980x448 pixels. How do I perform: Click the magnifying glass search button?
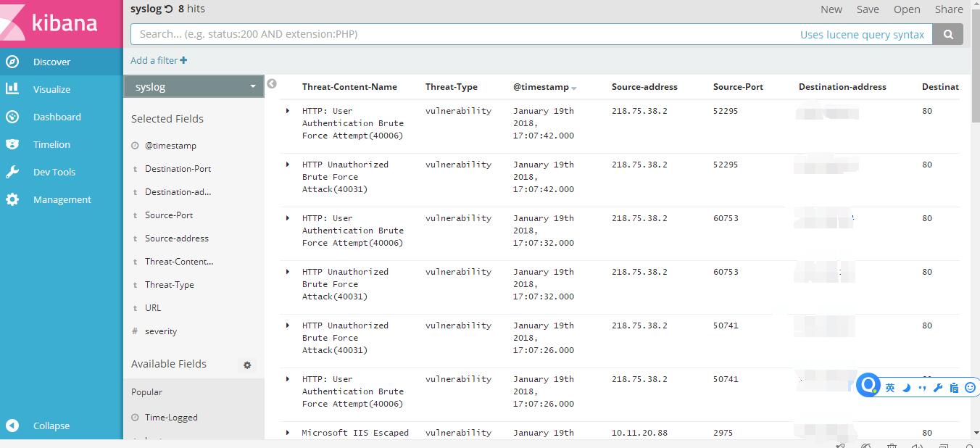click(x=948, y=34)
